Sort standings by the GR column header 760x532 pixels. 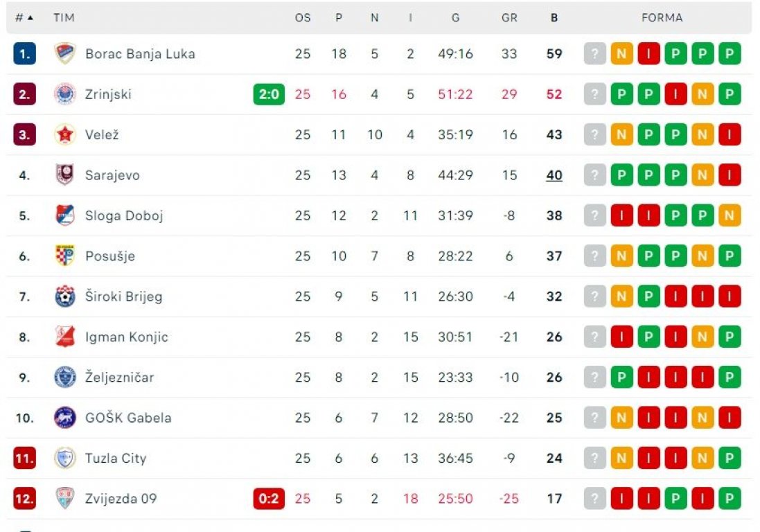(509, 18)
